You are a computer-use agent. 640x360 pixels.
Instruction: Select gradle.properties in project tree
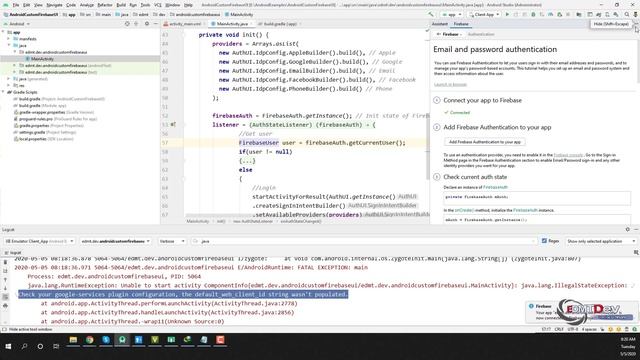(34, 126)
